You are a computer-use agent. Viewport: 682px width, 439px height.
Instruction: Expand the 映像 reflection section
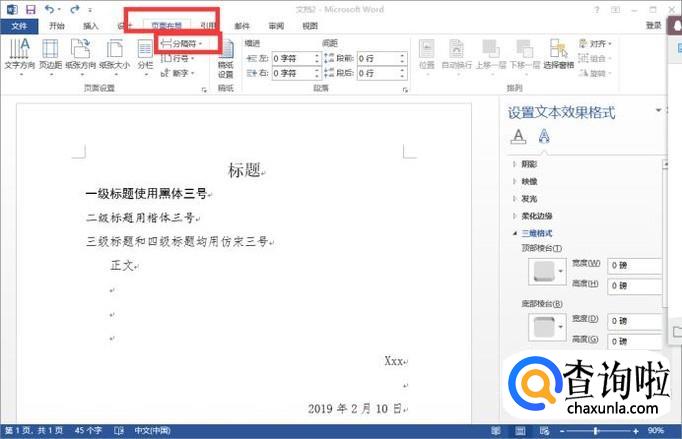click(x=525, y=181)
